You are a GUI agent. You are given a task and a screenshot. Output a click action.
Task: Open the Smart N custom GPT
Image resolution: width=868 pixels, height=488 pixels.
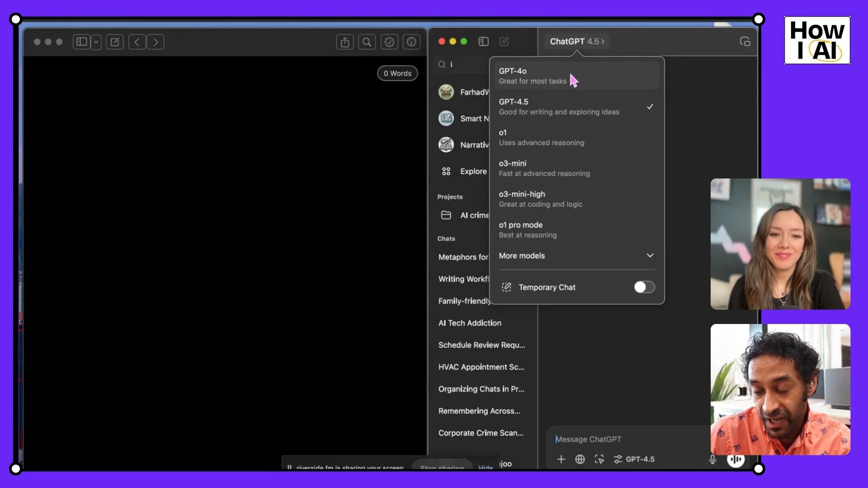[x=463, y=118]
